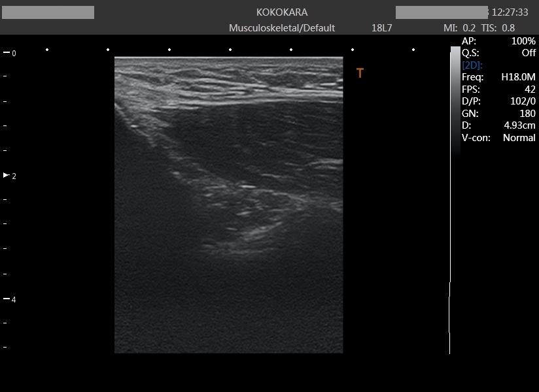Screen dimensions: 539x392
Task: Click the orange T orientation marker
Action: pyautogui.click(x=360, y=73)
